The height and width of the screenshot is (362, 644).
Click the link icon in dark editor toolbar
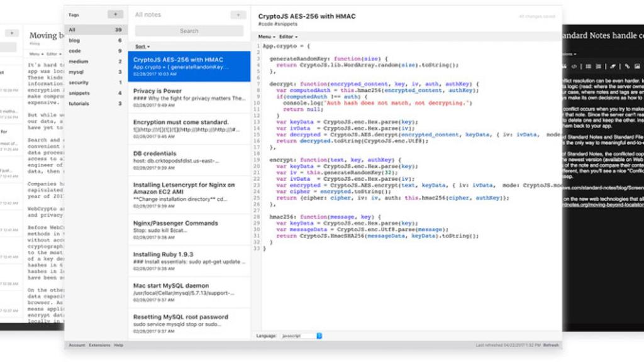pos(627,66)
